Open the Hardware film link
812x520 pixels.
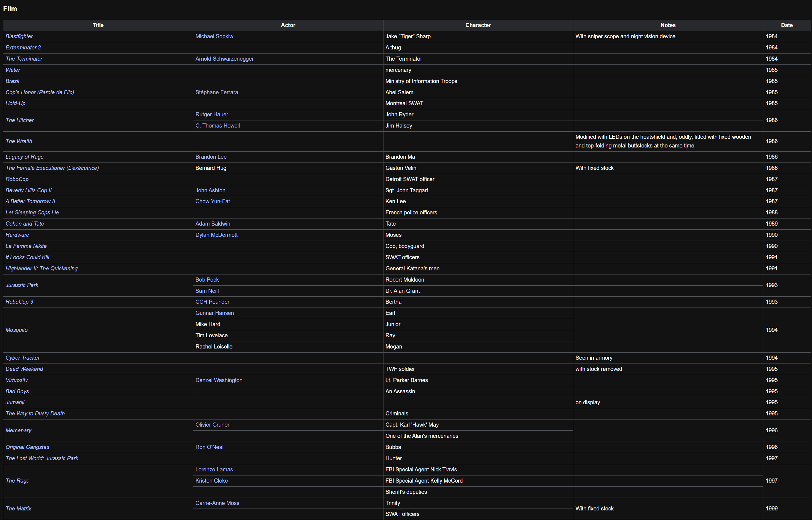(x=17, y=235)
